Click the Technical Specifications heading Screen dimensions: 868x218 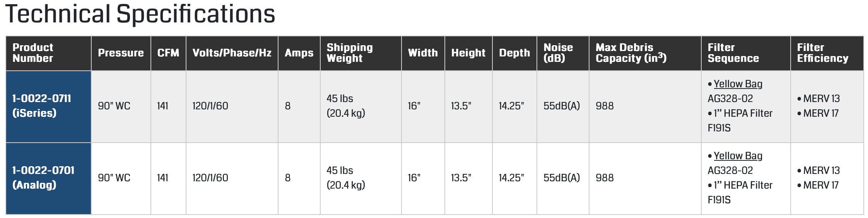coord(140,14)
